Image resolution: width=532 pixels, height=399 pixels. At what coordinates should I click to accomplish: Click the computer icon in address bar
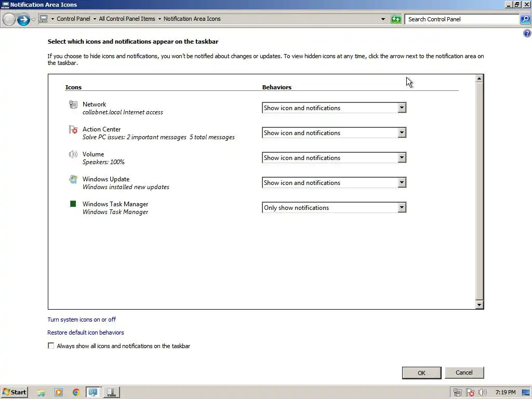(43, 19)
